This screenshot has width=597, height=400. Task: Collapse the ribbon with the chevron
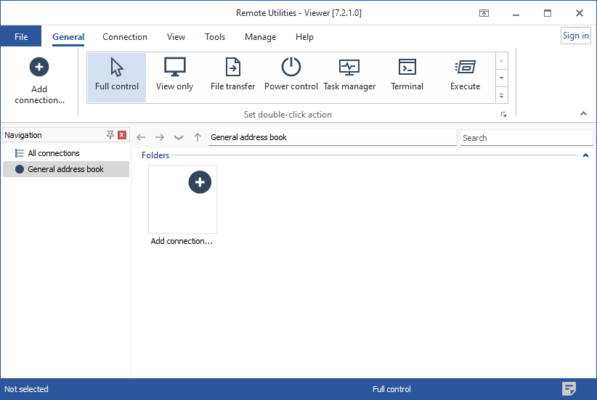pyautogui.click(x=583, y=113)
